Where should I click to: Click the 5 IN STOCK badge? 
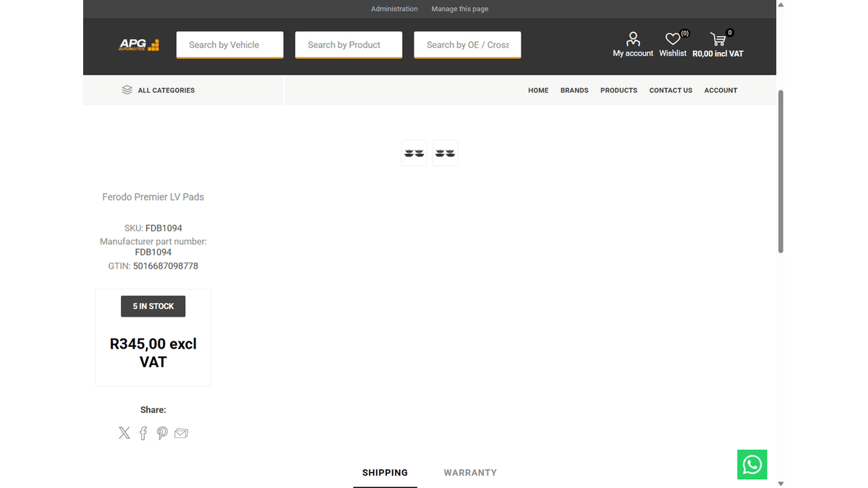click(153, 306)
